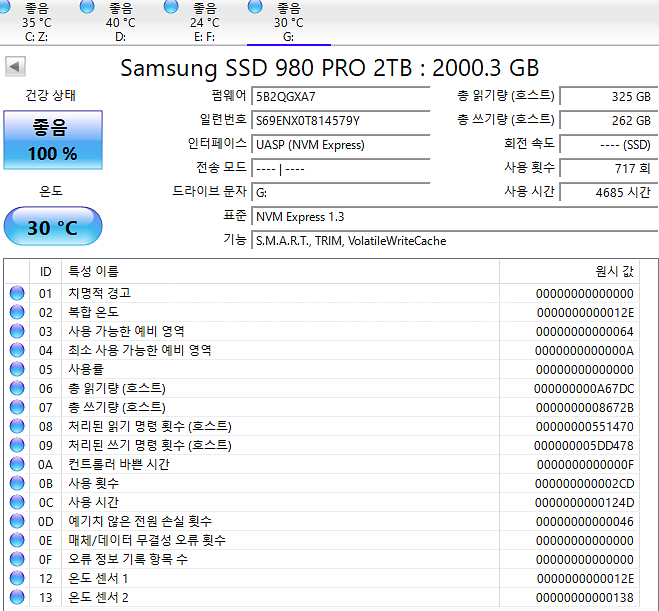Click status icon of row 02 복합 온도

click(17, 312)
